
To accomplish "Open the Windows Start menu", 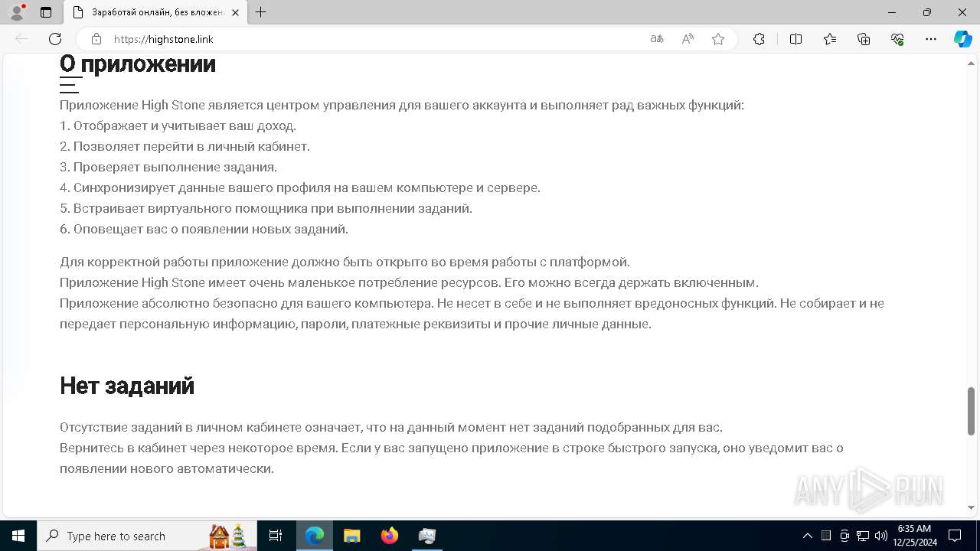I will [x=18, y=536].
